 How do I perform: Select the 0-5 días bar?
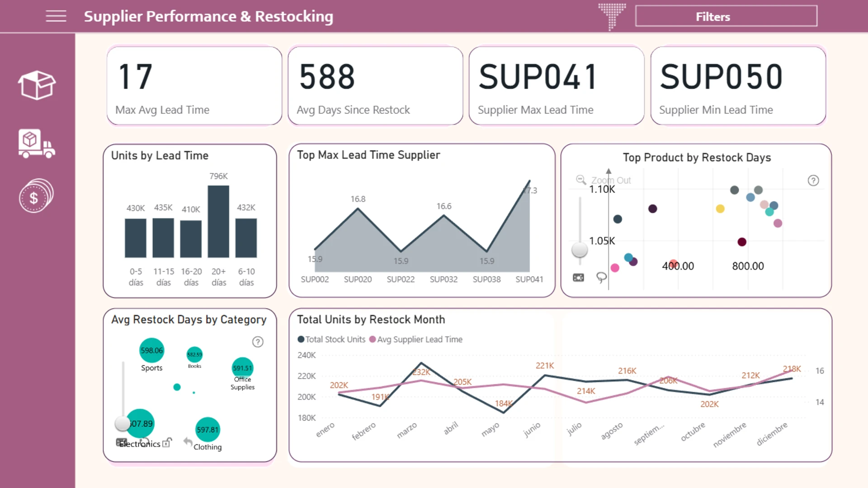[136, 238]
